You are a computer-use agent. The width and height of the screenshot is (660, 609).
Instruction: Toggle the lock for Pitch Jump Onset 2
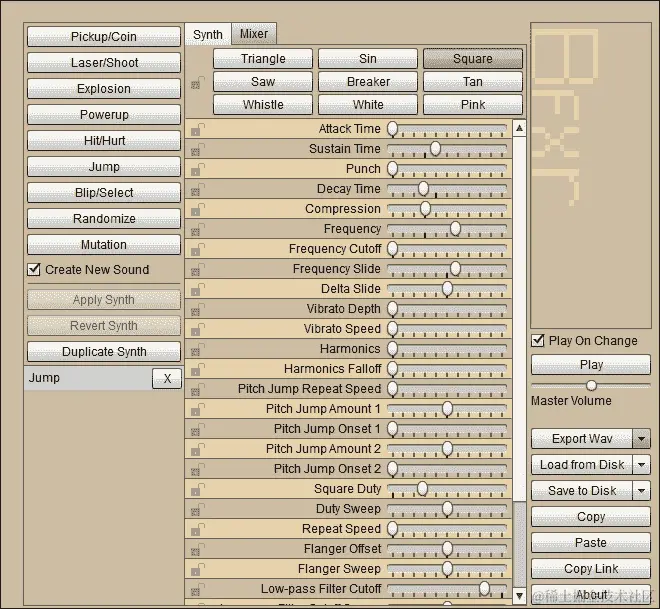coord(197,469)
